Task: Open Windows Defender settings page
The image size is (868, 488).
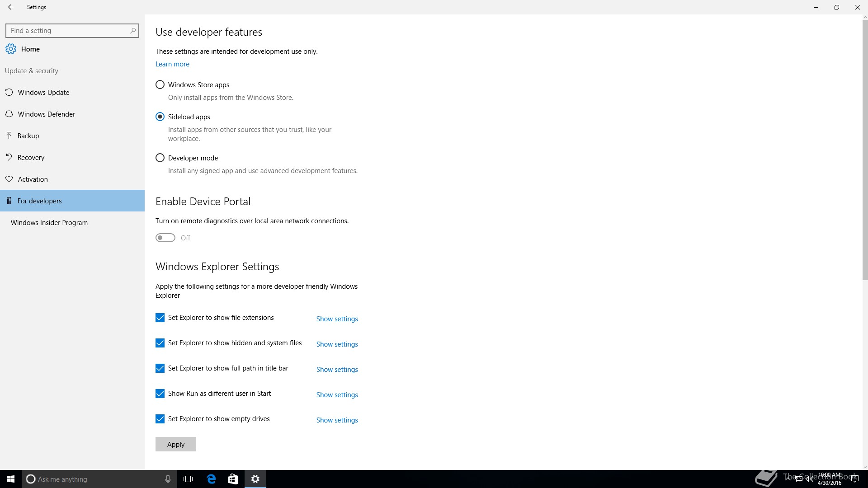Action: click(72, 114)
